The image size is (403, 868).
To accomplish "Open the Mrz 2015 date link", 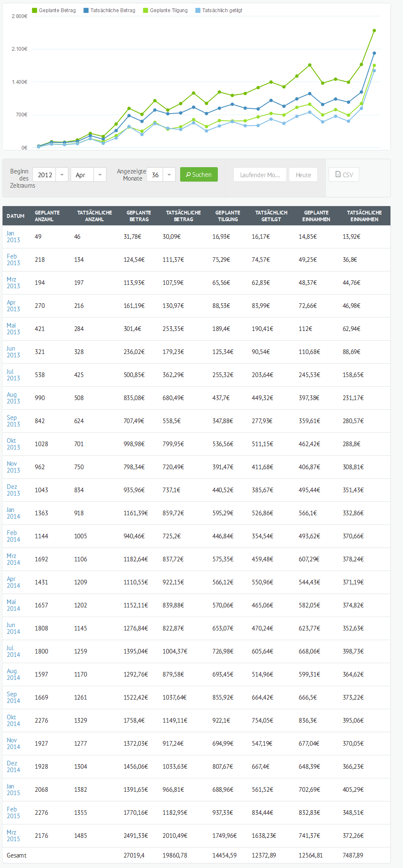I will click(x=13, y=836).
